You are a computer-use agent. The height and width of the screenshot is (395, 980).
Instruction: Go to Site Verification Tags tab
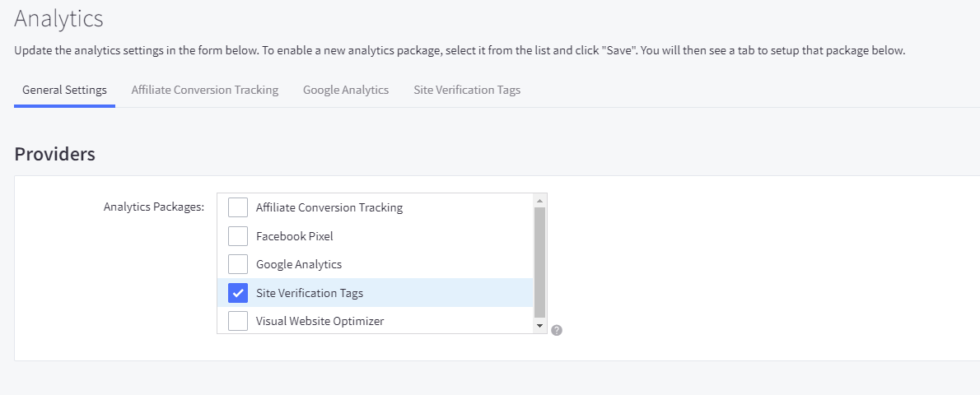coord(467,90)
